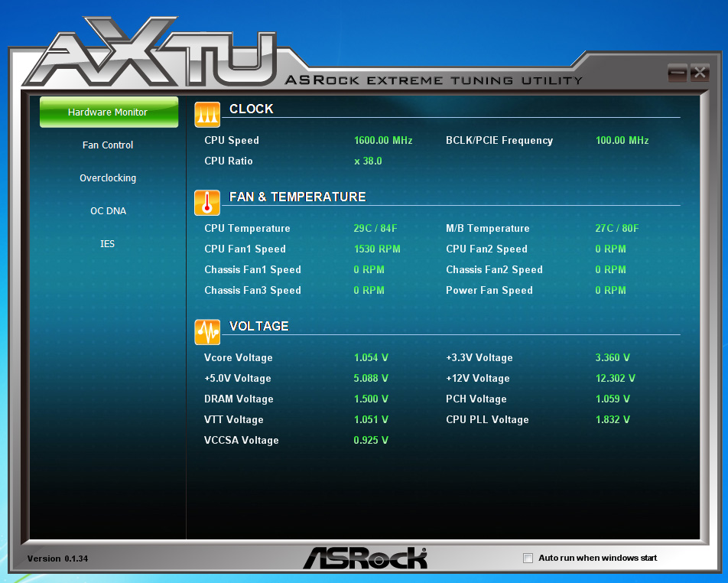The height and width of the screenshot is (583, 728).
Task: Click the CPU PLL Voltage label
Action: [487, 419]
